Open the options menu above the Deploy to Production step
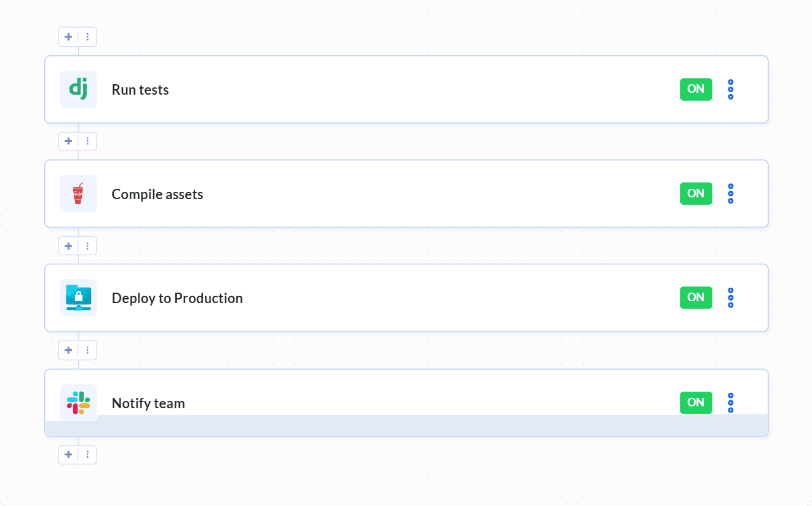The width and height of the screenshot is (812, 506). (87, 245)
